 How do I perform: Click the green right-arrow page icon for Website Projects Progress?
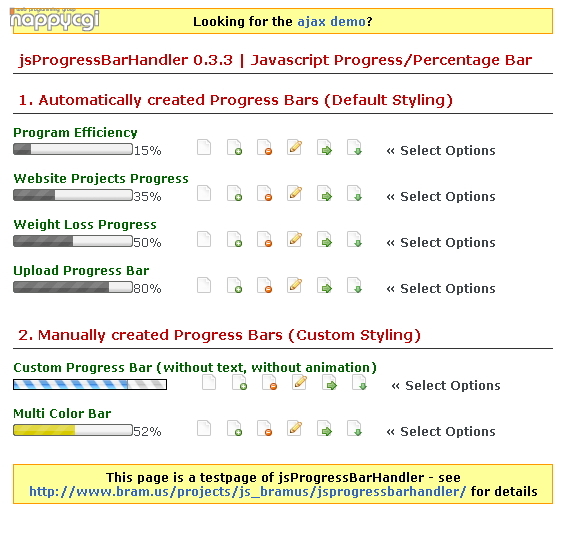click(x=324, y=193)
